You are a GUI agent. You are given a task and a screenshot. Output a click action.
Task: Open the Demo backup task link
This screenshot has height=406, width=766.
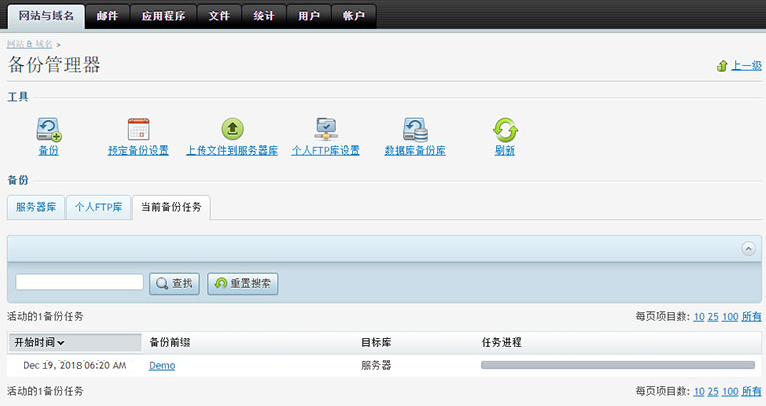click(x=162, y=365)
